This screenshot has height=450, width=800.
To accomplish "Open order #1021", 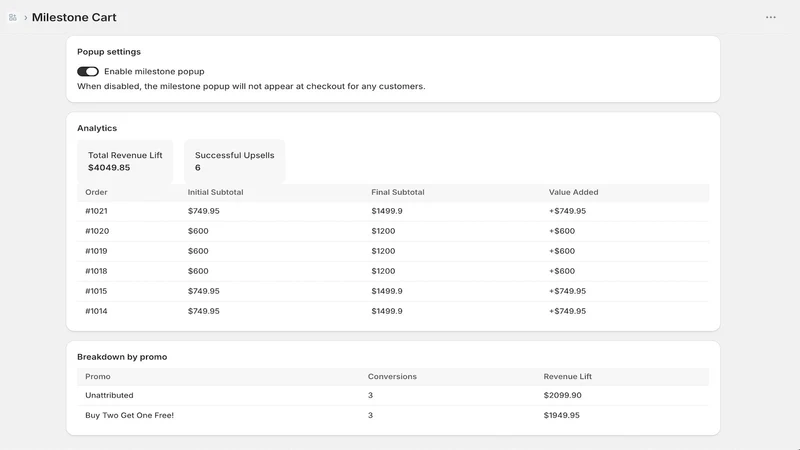I will pos(96,211).
